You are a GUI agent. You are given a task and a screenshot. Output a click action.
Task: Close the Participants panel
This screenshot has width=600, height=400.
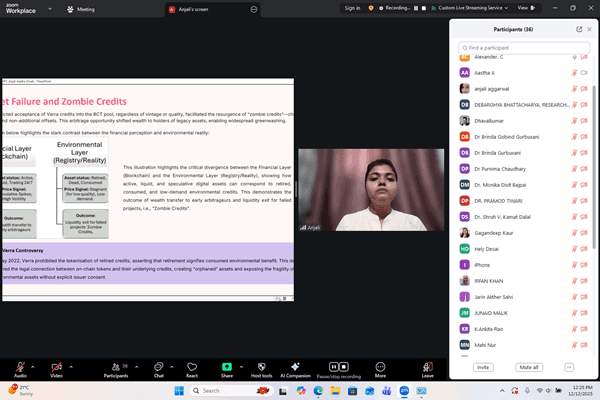click(589, 29)
